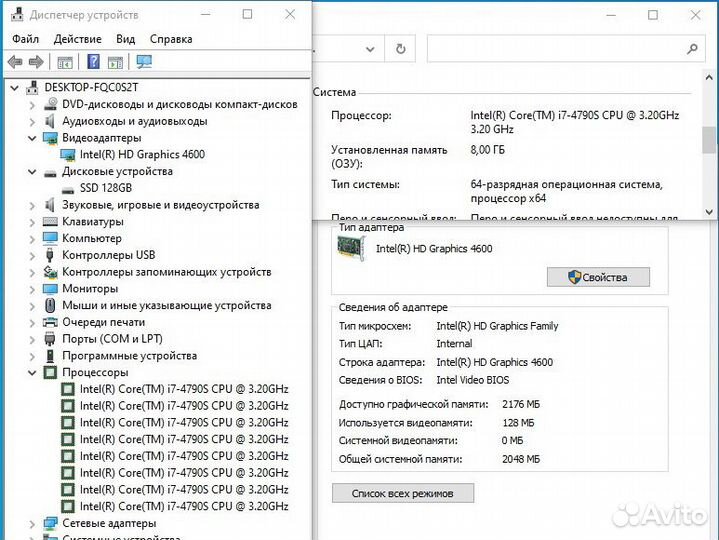Click the Forward arrow in Device Manager toolbar
Image resolution: width=719 pixels, height=540 pixels.
(36, 61)
